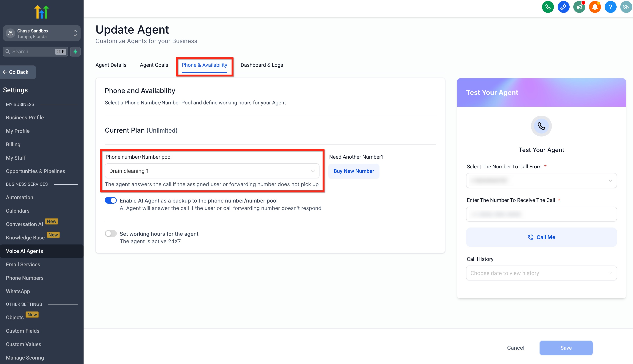Open the Drain cleaning 1 number dropdown
Screen dimensions: 633x364
click(x=212, y=171)
